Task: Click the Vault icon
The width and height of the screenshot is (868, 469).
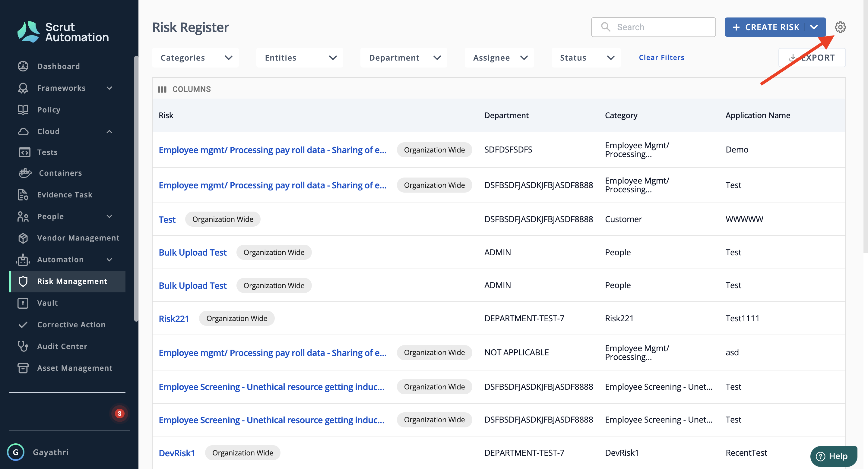Action: click(x=23, y=303)
